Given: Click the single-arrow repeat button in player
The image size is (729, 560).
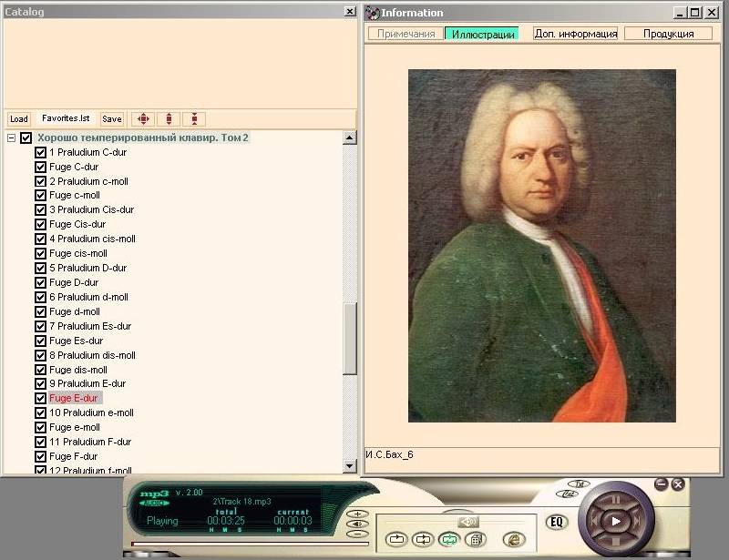Looking at the screenshot, I should click(x=396, y=539).
